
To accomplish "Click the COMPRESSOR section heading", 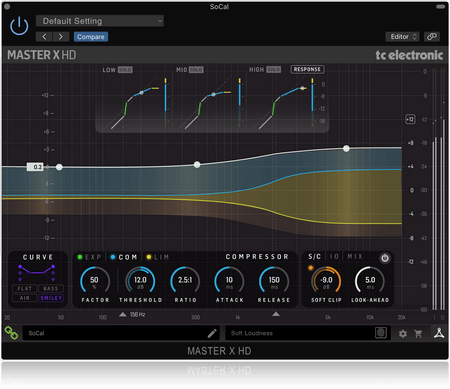I will pos(257,257).
